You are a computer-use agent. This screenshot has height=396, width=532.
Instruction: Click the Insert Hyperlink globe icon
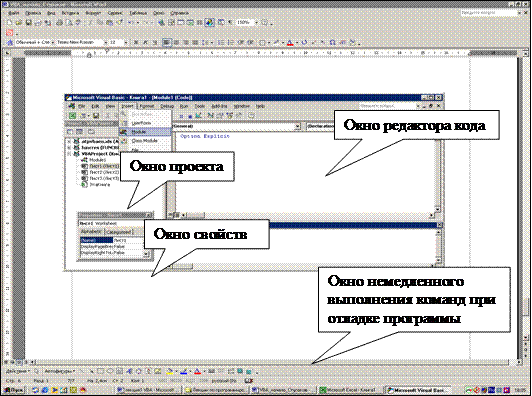161,22
